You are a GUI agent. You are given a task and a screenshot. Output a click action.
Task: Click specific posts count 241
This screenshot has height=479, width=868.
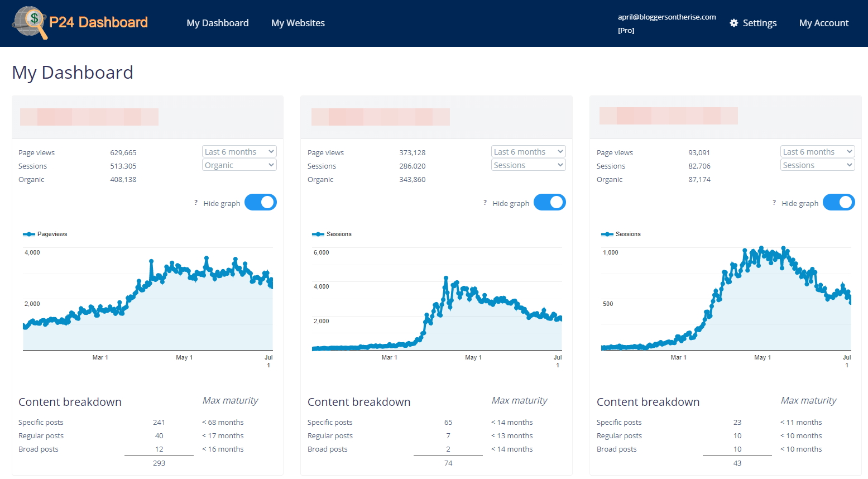coord(159,422)
